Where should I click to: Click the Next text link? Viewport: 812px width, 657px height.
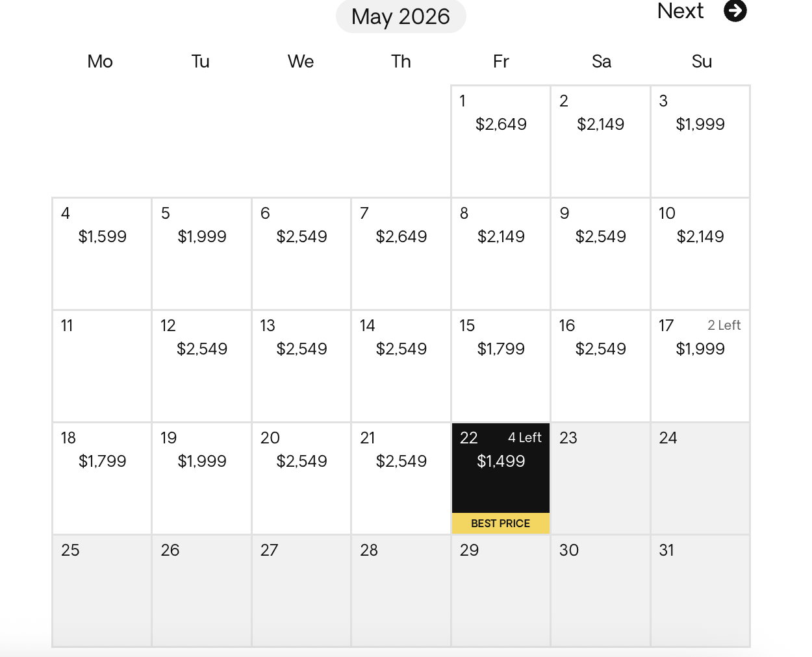point(680,11)
